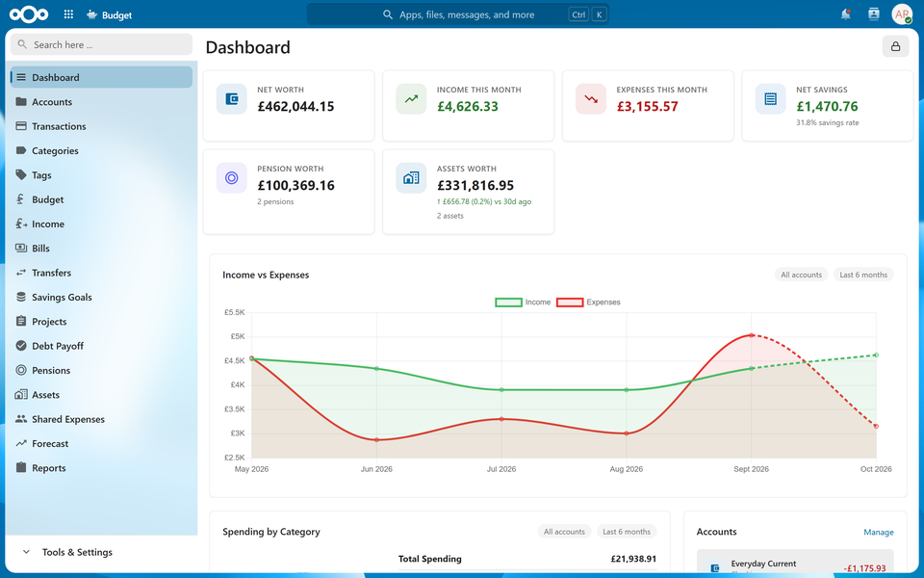Open Categories page
Screen dimensions: 924x578
[101, 150]
